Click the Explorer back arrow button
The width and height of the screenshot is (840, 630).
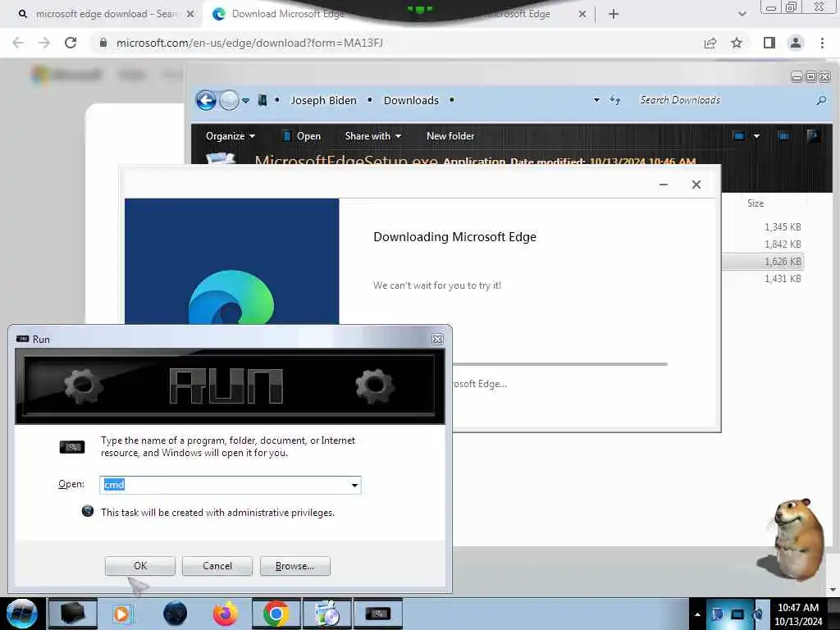206,100
